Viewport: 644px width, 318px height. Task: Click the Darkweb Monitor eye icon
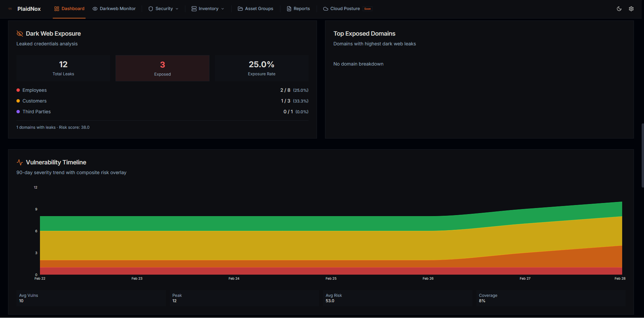coord(95,9)
